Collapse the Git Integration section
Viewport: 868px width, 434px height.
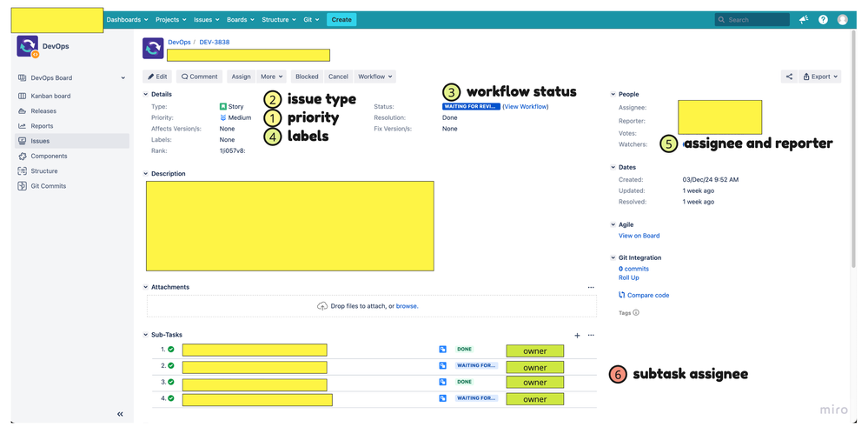[x=613, y=257]
